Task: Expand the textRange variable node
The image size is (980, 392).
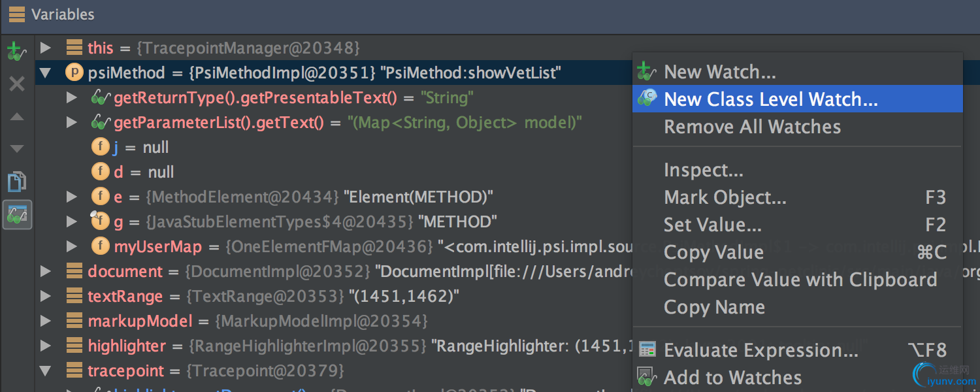Action: (x=45, y=296)
